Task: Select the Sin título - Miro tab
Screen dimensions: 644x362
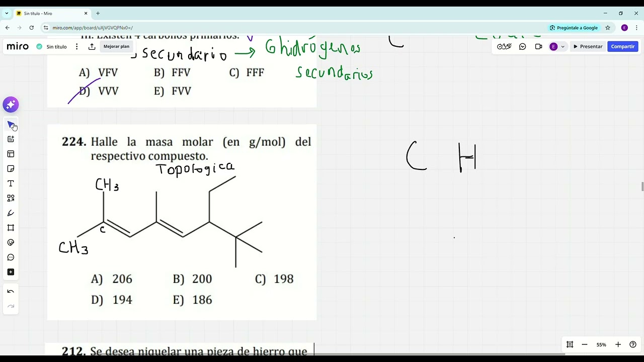Action: [x=51, y=14]
